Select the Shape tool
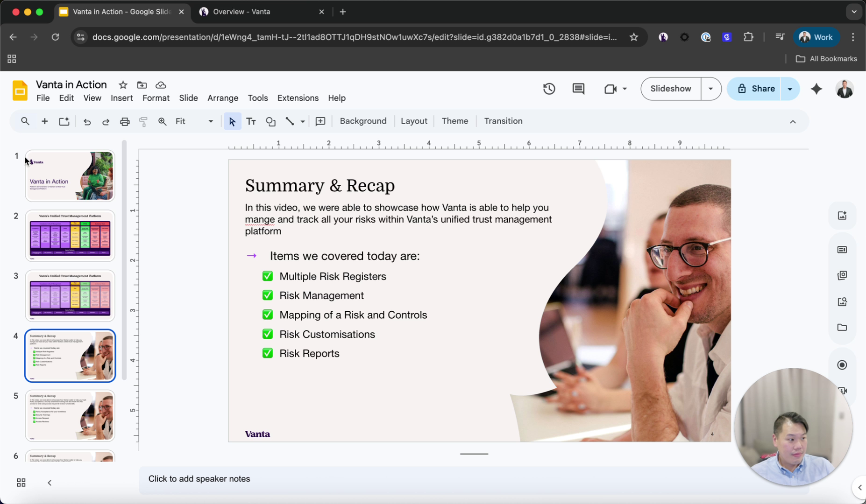Image resolution: width=866 pixels, height=504 pixels. (x=270, y=121)
